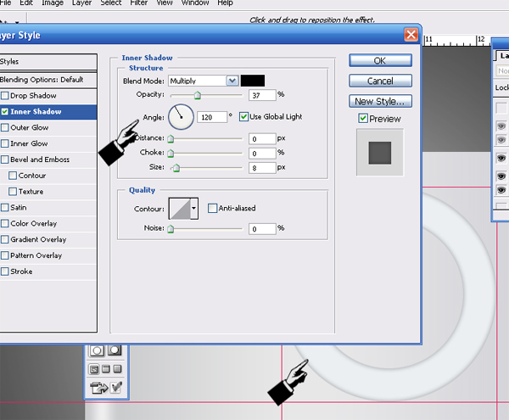Click the Angle value field 120
509x420 pixels.
pyautogui.click(x=211, y=117)
